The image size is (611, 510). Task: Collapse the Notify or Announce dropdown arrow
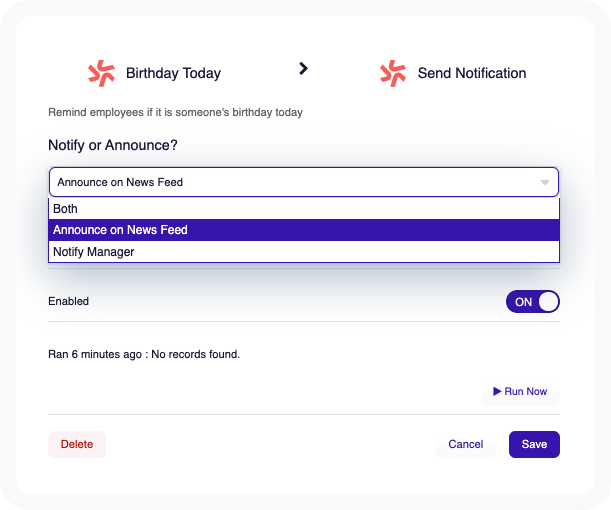[x=545, y=182]
